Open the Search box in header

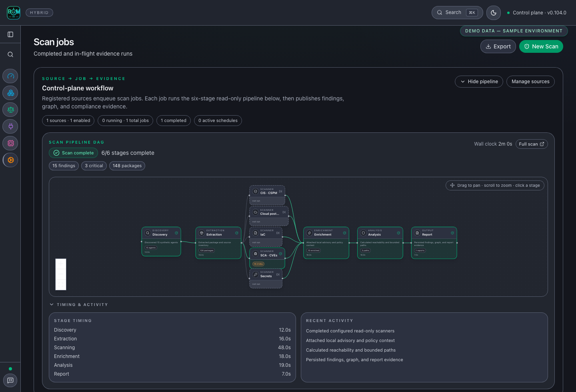457,12
